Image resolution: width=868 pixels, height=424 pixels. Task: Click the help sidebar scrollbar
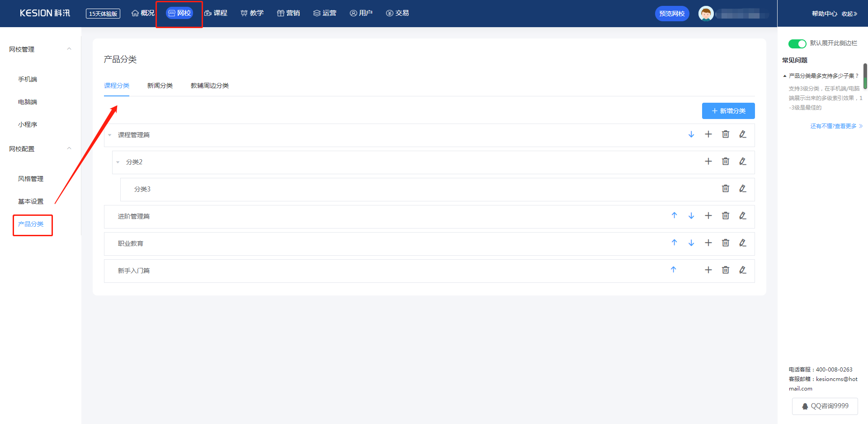point(865,76)
